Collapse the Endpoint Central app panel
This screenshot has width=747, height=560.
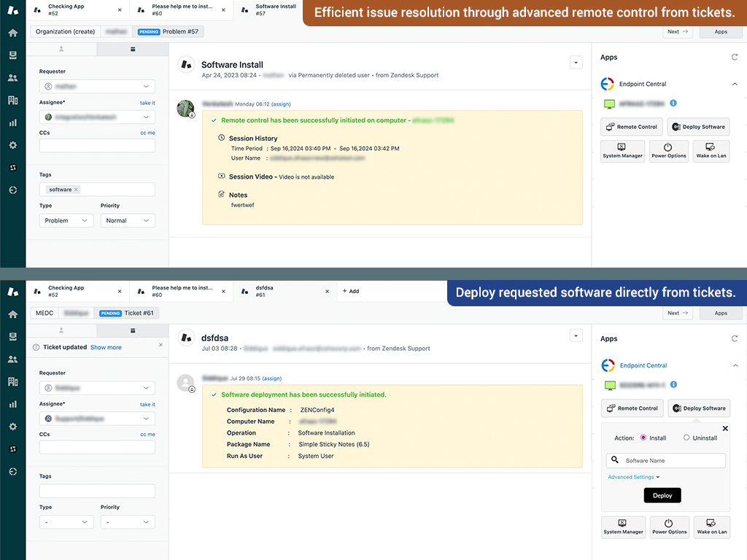click(x=735, y=84)
